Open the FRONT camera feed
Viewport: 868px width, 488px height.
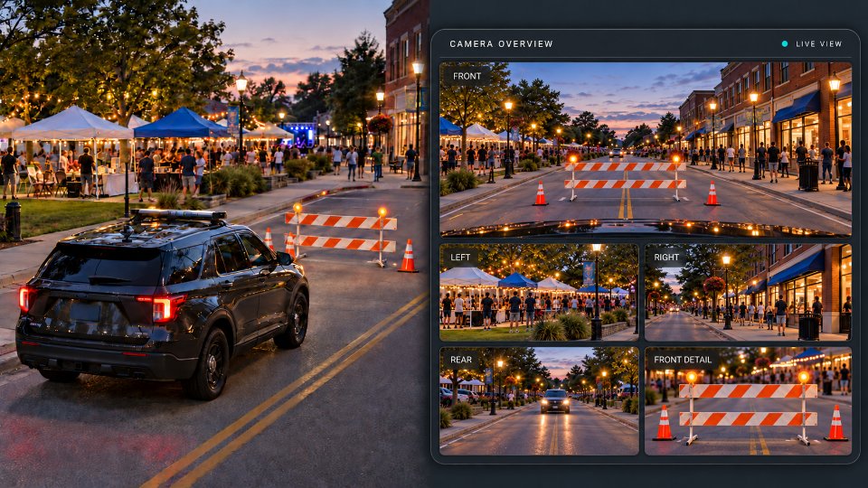pos(646,150)
